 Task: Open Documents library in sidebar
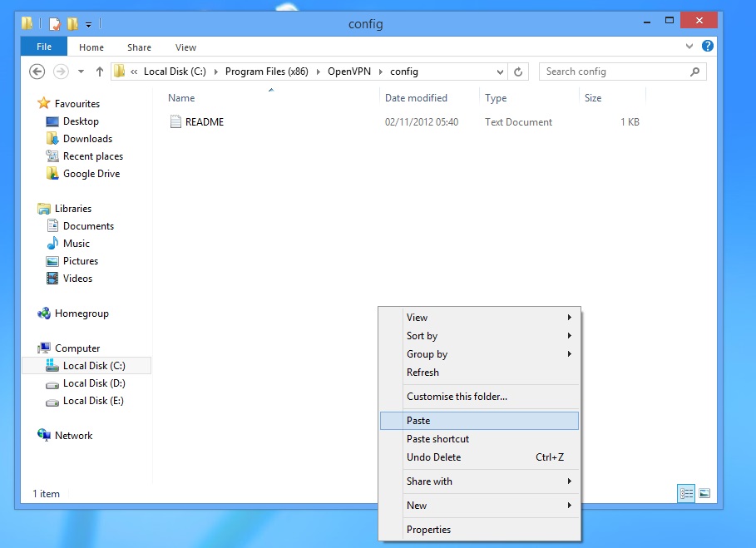point(88,226)
